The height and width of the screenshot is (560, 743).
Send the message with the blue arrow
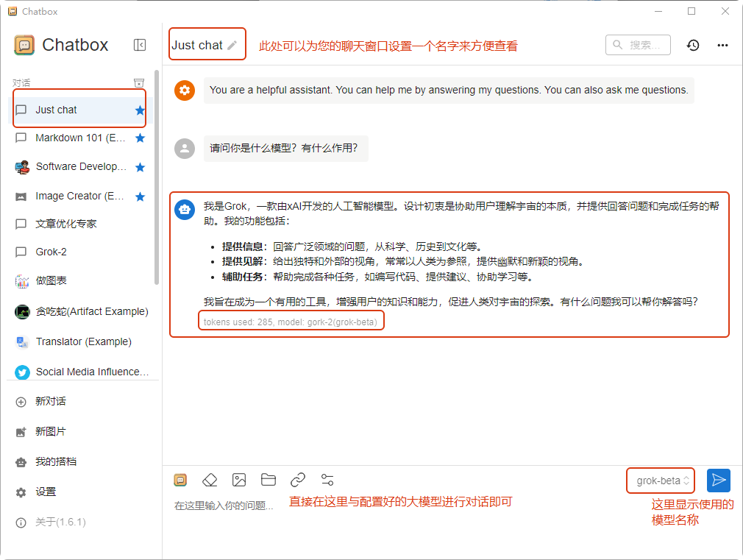coord(719,481)
